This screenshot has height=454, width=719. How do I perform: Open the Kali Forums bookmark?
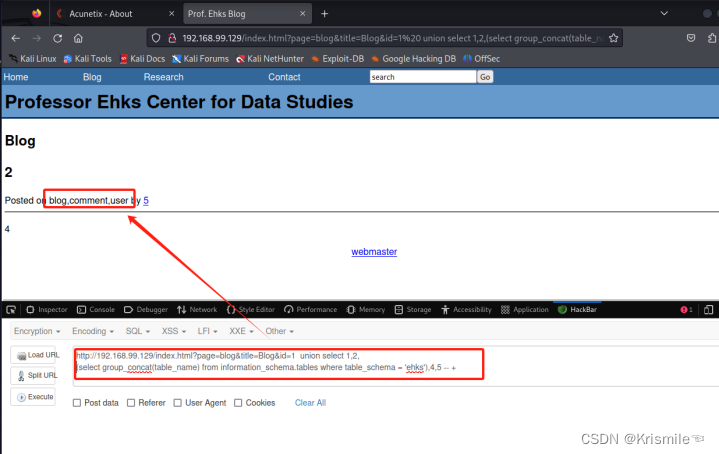click(x=200, y=59)
